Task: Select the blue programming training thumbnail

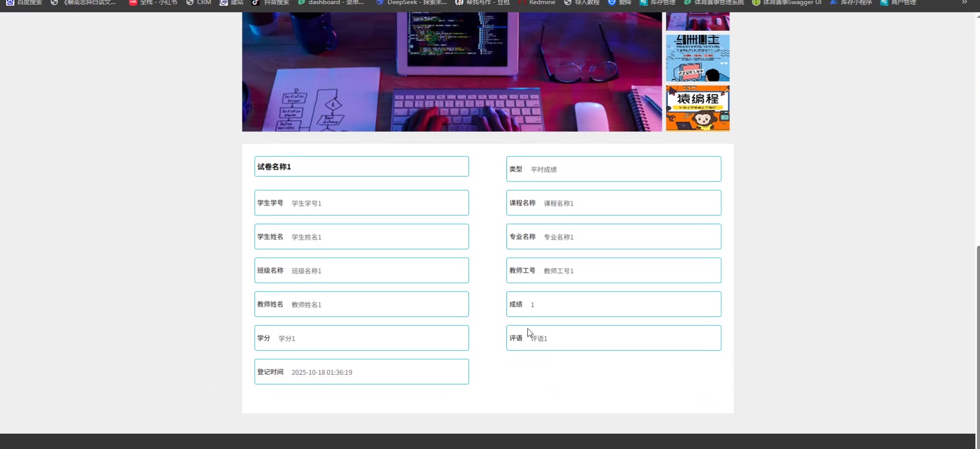Action: pos(698,58)
